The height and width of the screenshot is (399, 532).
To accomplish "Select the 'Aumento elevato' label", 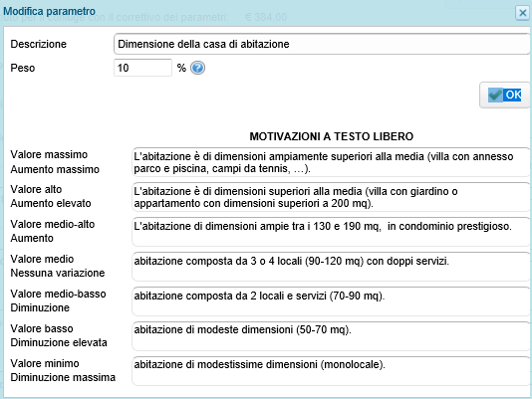I will (51, 203).
